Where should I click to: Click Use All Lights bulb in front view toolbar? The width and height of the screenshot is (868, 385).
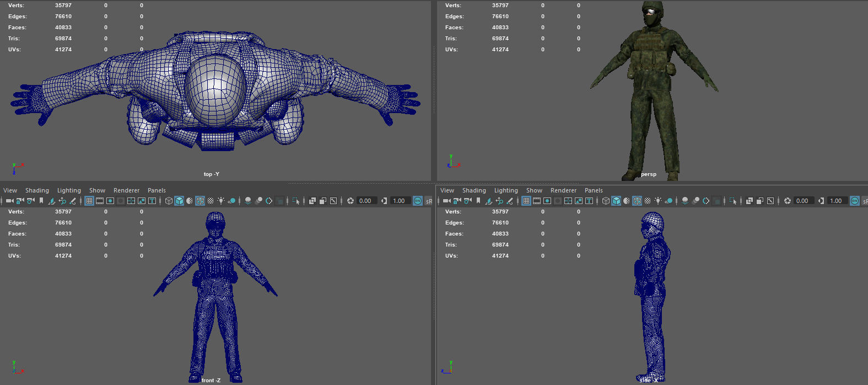[x=221, y=201]
